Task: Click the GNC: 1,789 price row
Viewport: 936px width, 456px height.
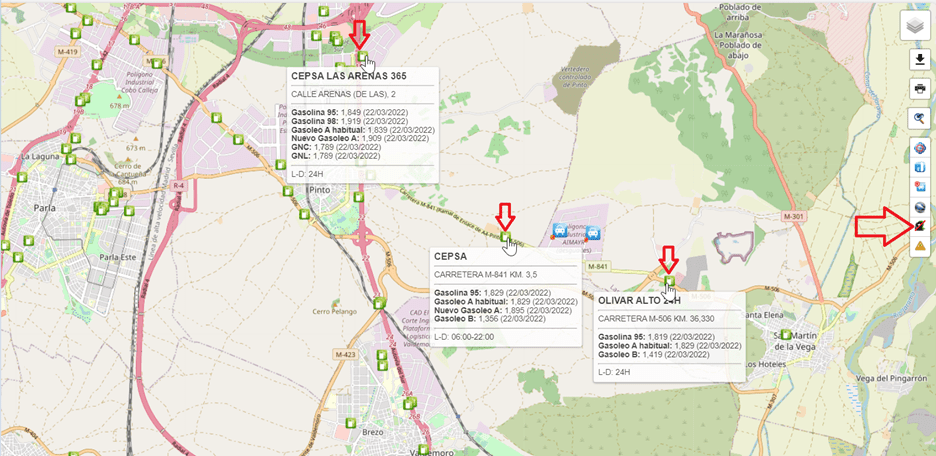Action: point(335,147)
